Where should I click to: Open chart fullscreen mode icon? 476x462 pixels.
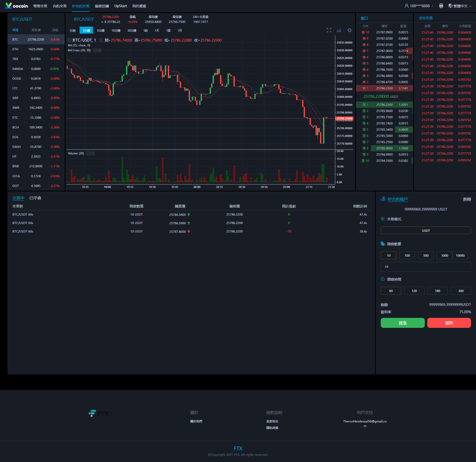click(x=329, y=30)
